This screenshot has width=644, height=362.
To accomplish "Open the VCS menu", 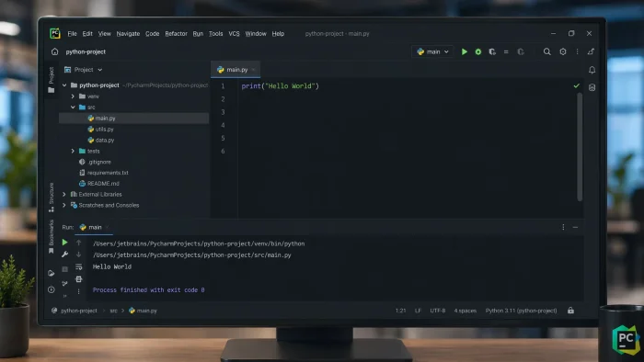I will [234, 34].
